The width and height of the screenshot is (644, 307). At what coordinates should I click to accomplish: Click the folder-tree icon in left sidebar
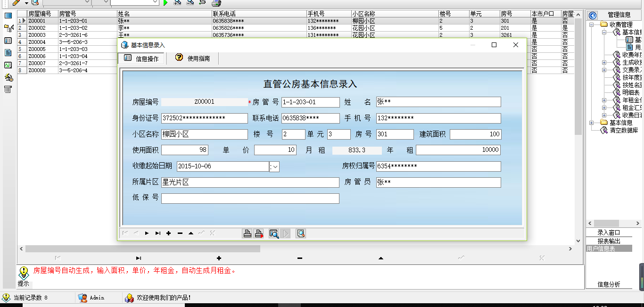click(x=8, y=28)
